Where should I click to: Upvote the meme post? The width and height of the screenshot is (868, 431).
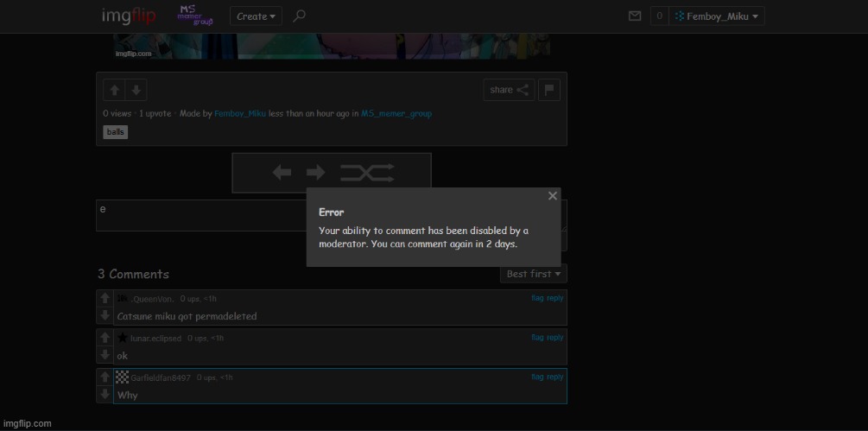[x=114, y=90]
